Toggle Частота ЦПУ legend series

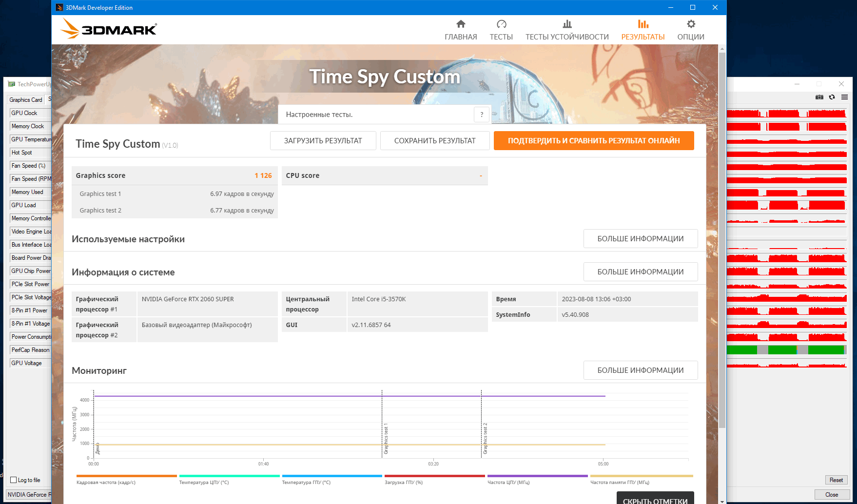click(538, 480)
